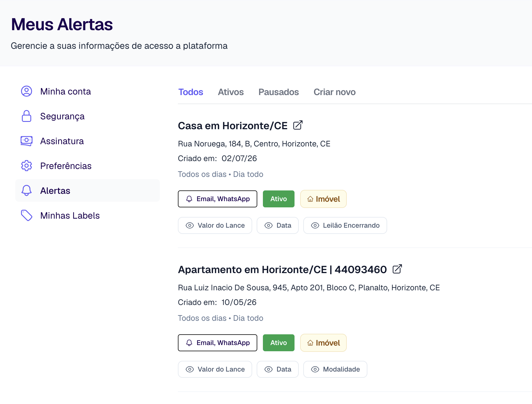Open external link icon for Apartamento 44093460
532x404 pixels.
click(397, 269)
